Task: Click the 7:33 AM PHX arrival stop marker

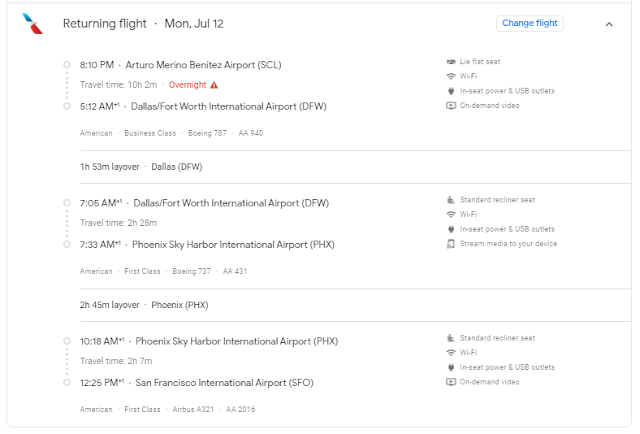Action: tap(67, 245)
